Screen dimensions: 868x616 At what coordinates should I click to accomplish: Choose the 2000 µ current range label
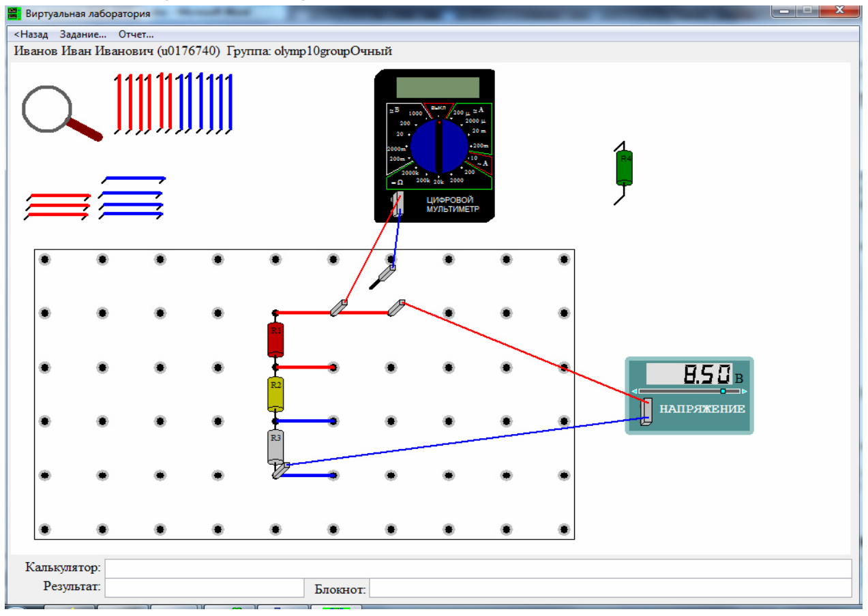point(475,120)
